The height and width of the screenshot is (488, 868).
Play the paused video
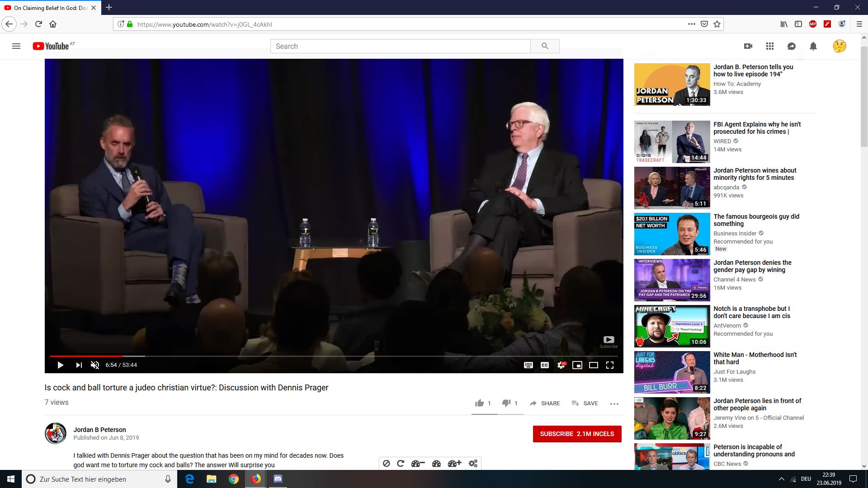(60, 365)
